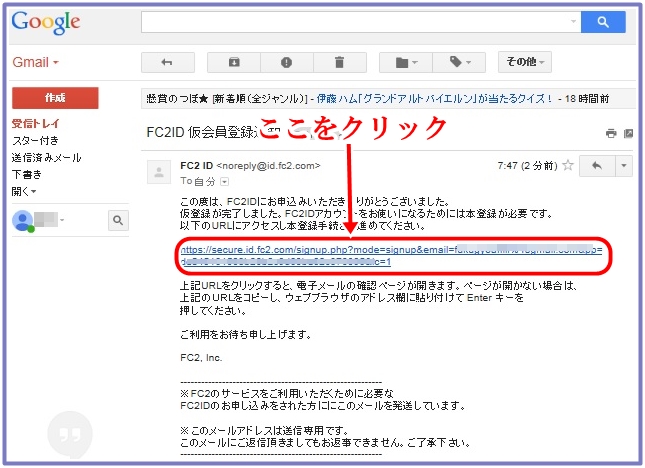This screenshot has height=468, width=645.
Task: Focus the Google search input field
Action: (x=361, y=22)
